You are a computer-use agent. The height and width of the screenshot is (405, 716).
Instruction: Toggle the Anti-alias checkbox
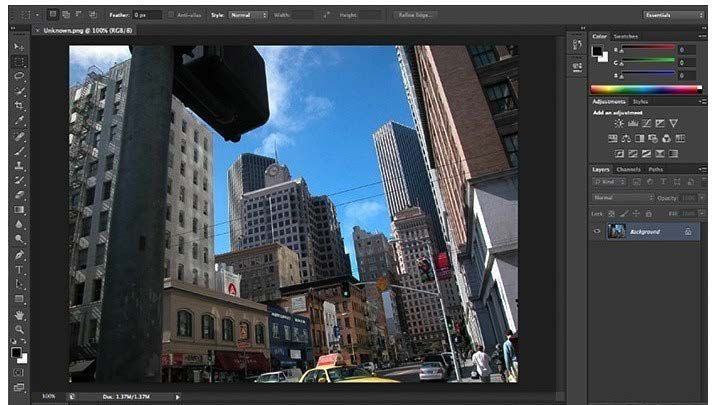click(x=171, y=15)
